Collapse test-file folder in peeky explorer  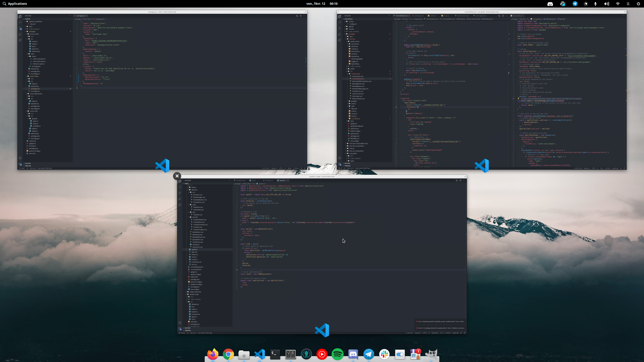click(195, 217)
